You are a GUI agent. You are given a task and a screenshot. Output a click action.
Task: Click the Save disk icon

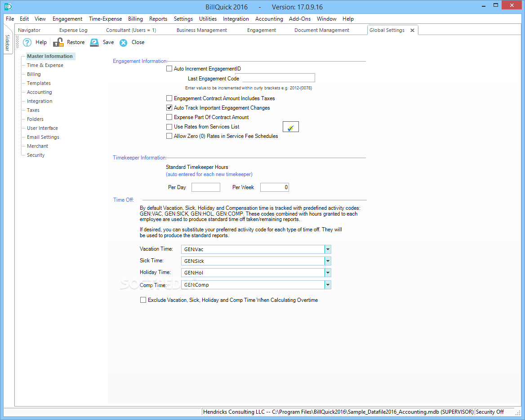(94, 43)
